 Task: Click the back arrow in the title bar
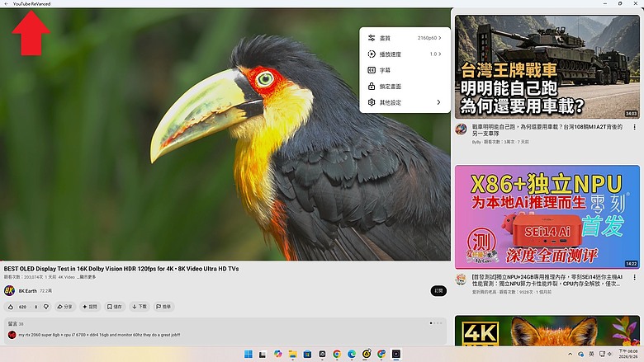pos(6,3)
